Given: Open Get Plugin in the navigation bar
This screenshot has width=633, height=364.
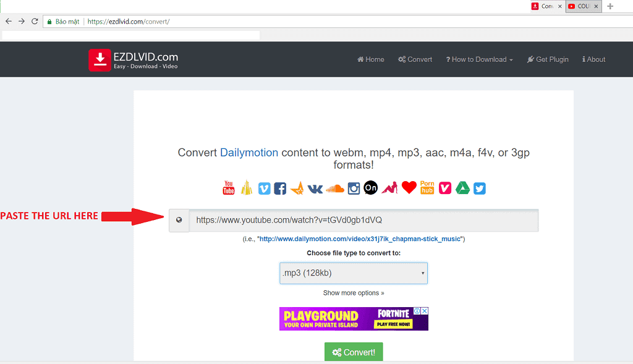Looking at the screenshot, I should pyautogui.click(x=548, y=59).
